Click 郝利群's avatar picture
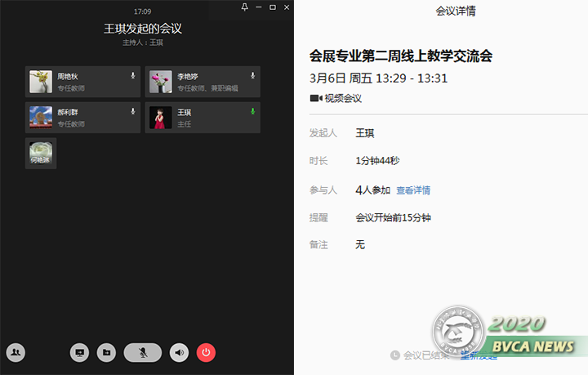This screenshot has width=588, height=375. click(x=41, y=118)
